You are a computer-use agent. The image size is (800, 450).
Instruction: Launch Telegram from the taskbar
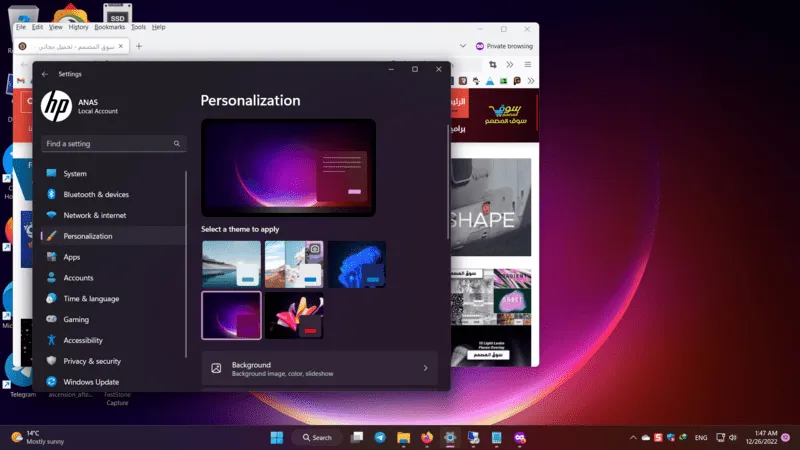(380, 438)
